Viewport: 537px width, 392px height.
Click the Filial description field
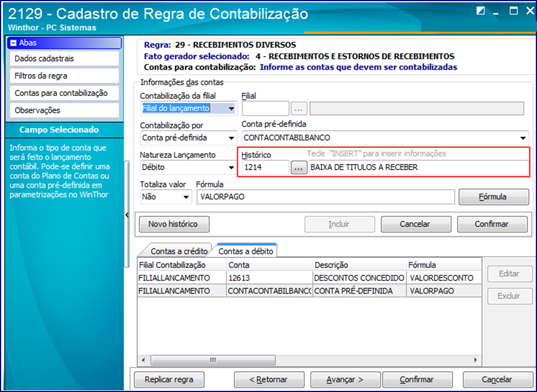click(x=417, y=109)
